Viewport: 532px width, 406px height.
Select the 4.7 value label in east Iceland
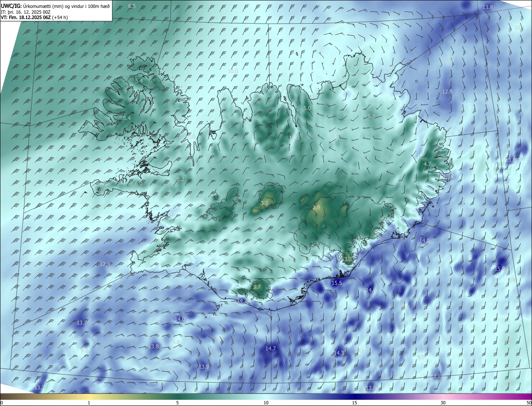click(x=427, y=164)
